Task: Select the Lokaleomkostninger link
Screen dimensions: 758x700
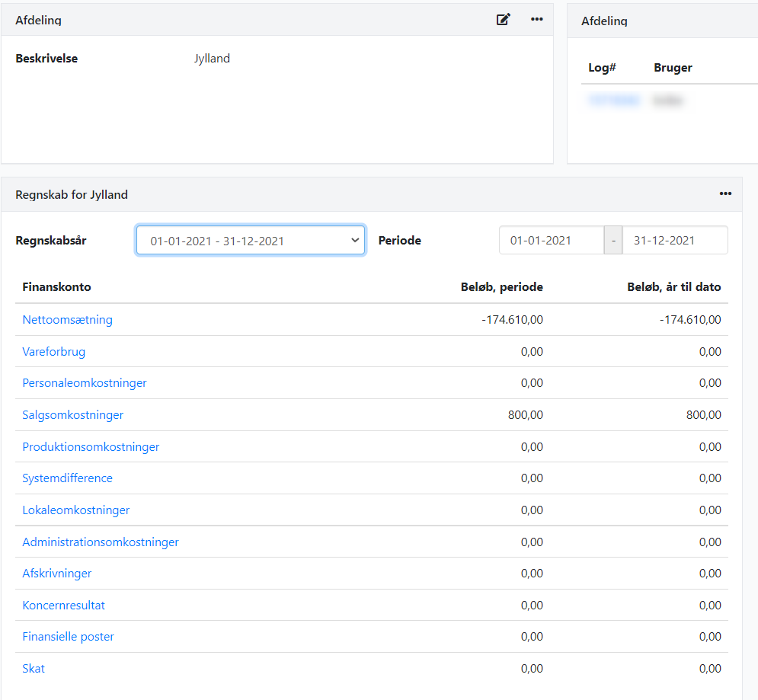Action: (x=75, y=510)
